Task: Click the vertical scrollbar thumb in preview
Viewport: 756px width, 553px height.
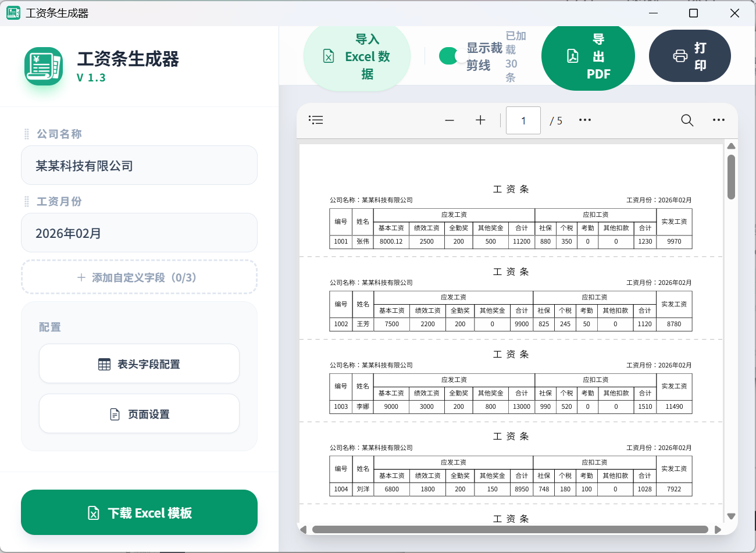Action: 731,177
